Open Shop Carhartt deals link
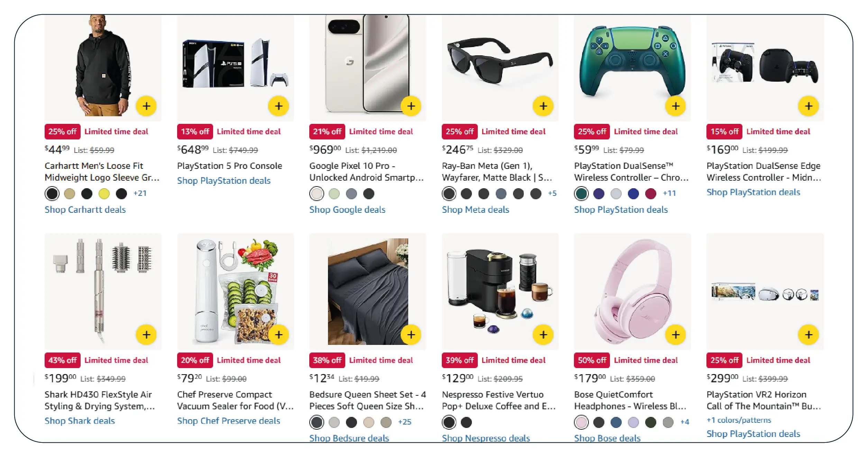The image size is (868, 457). tap(85, 210)
